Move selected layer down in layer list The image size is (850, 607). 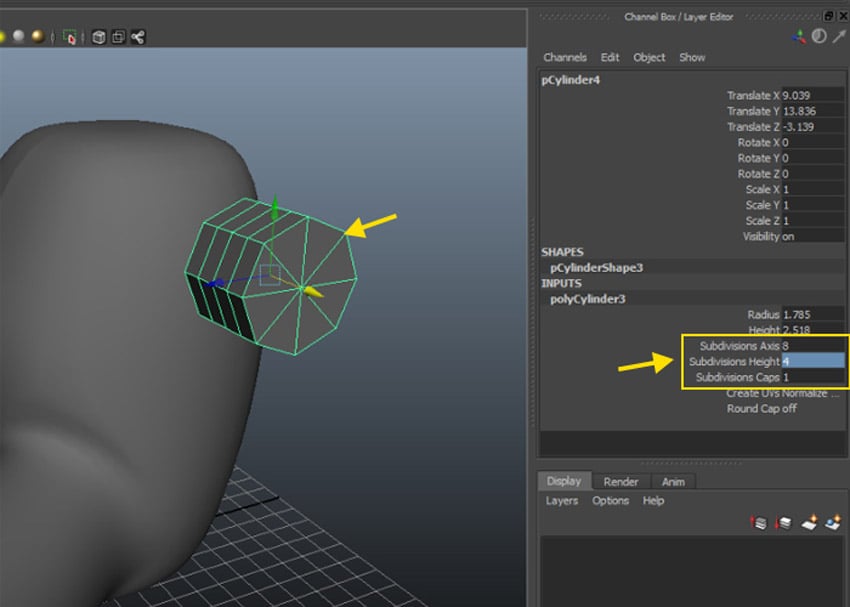pos(782,522)
